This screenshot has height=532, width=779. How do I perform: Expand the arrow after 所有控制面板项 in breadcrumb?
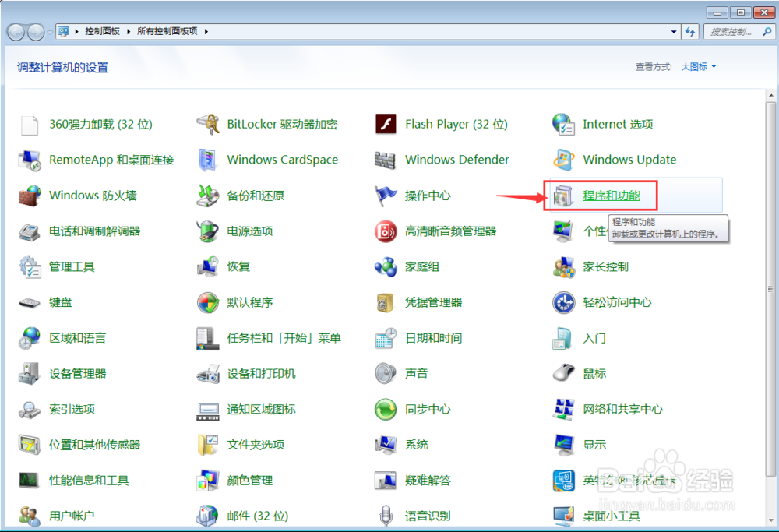[x=206, y=32]
